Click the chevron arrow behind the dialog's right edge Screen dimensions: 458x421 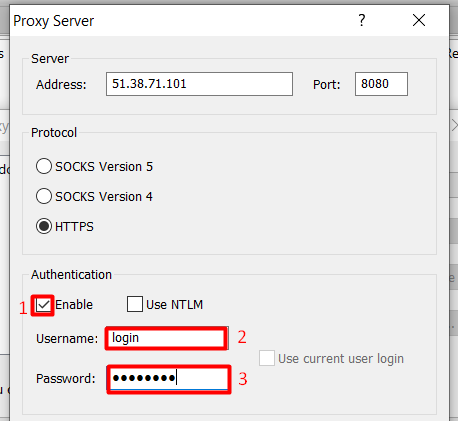click(x=455, y=126)
